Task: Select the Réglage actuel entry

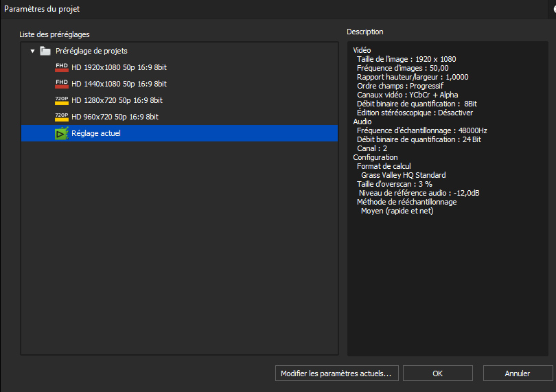Action: pos(179,133)
